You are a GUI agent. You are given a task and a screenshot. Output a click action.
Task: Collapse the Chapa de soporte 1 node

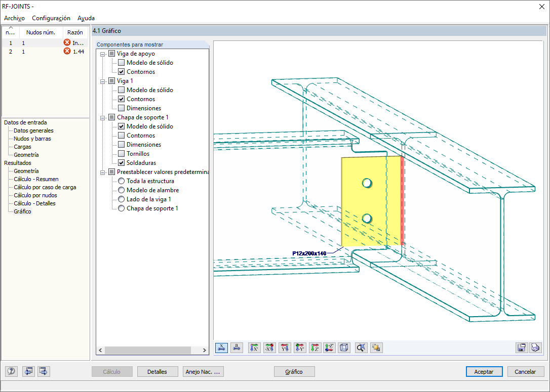click(x=102, y=118)
